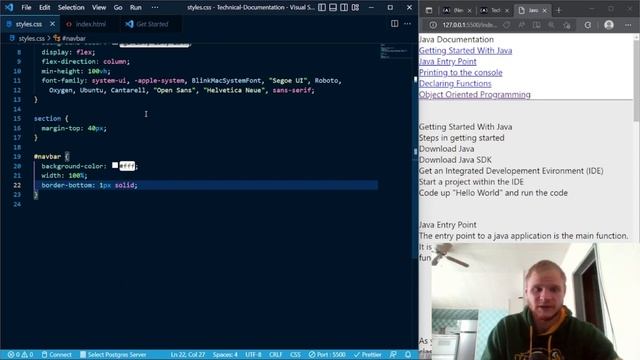Open the Edit menu
The height and width of the screenshot is (360, 640).
pos(44,7)
